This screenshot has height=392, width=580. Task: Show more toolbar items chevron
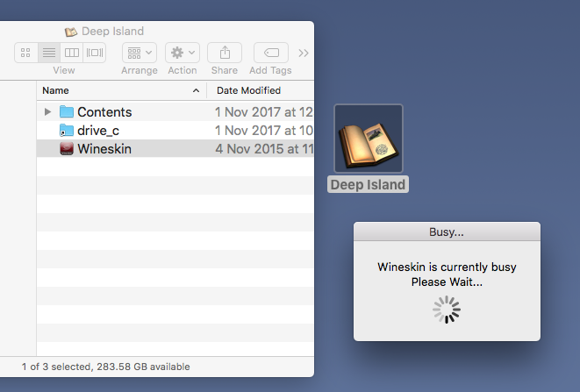304,53
